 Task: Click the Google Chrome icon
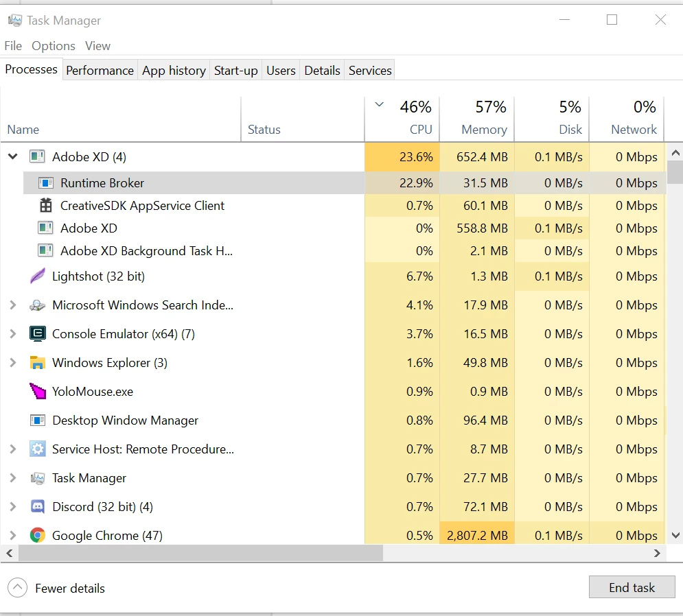pyautogui.click(x=38, y=535)
